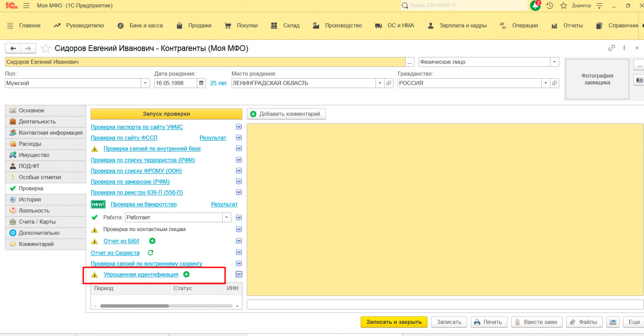Viewport: 644px width, 336px height.
Task: Open the main hamburger menu beside the 1C logo
Action: click(27, 6)
